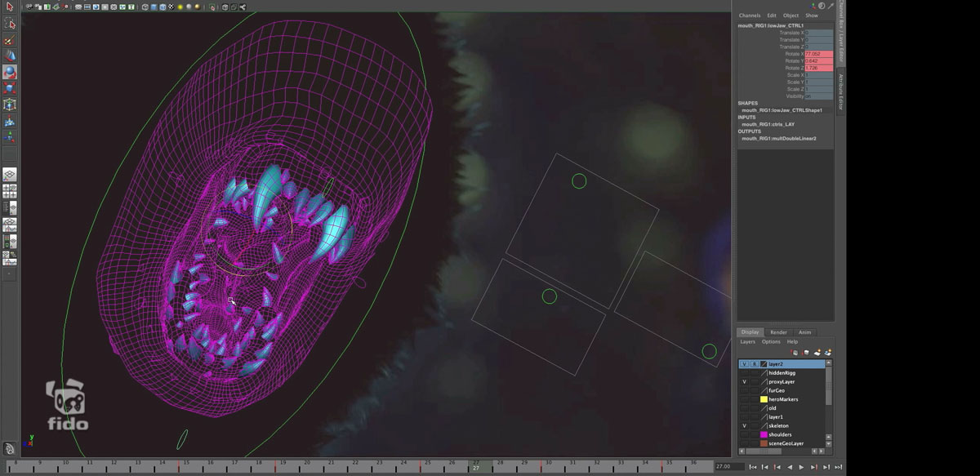Click the magenta shoulders color swatch

click(x=764, y=435)
